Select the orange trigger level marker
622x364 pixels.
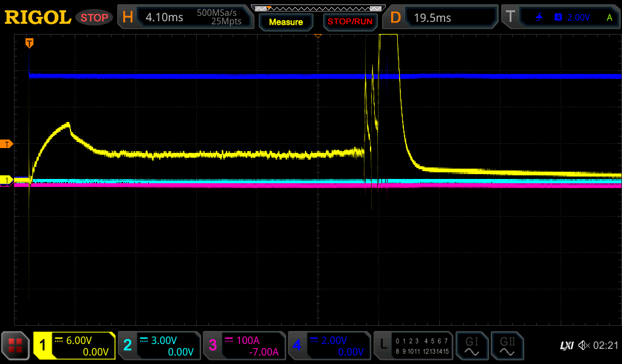(7, 144)
